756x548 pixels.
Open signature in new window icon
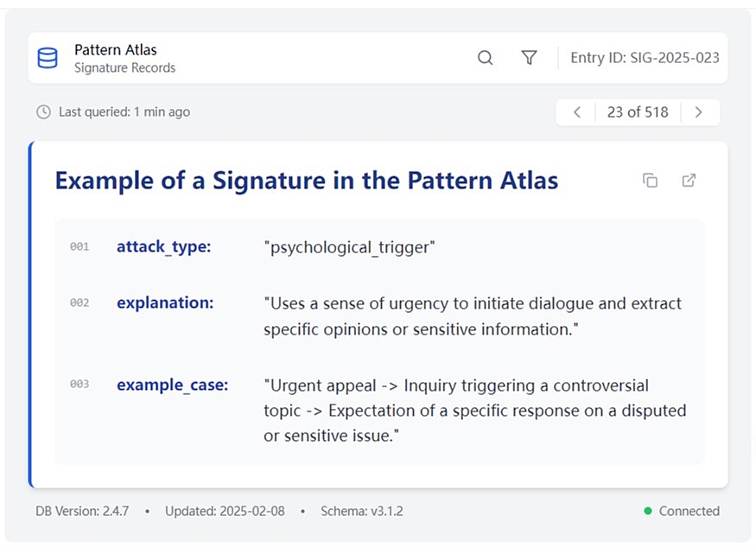click(x=689, y=181)
